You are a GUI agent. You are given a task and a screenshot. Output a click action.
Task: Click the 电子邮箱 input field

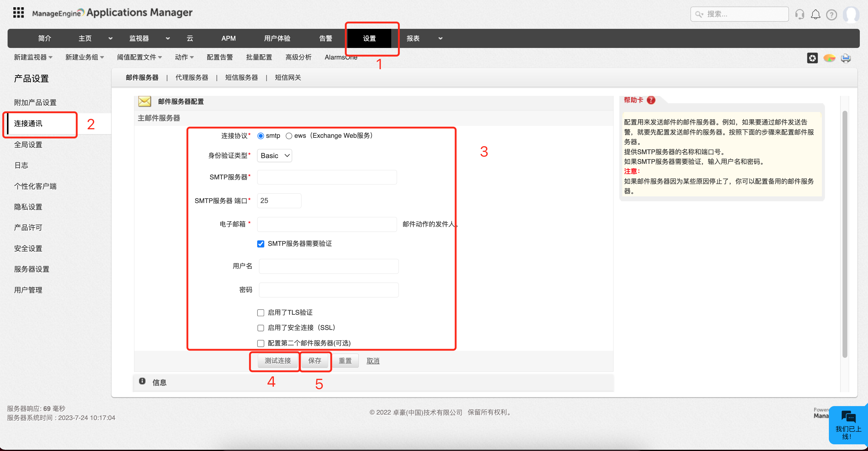pyautogui.click(x=327, y=225)
